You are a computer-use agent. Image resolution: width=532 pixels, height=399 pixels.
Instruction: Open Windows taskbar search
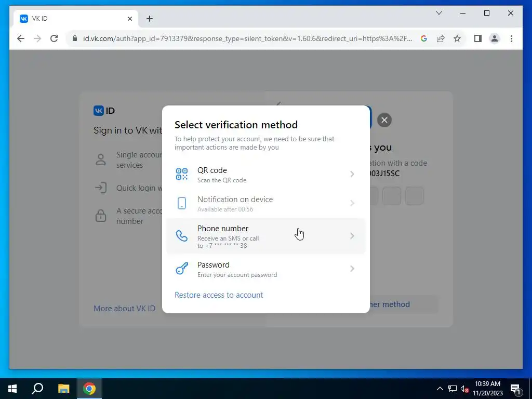[x=37, y=389]
